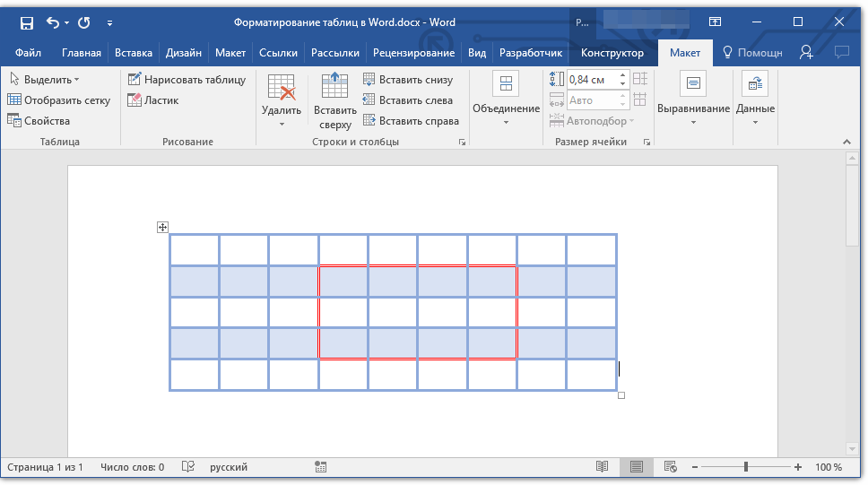Switch to Read Mode view in status bar
The image size is (868, 485).
tap(603, 467)
